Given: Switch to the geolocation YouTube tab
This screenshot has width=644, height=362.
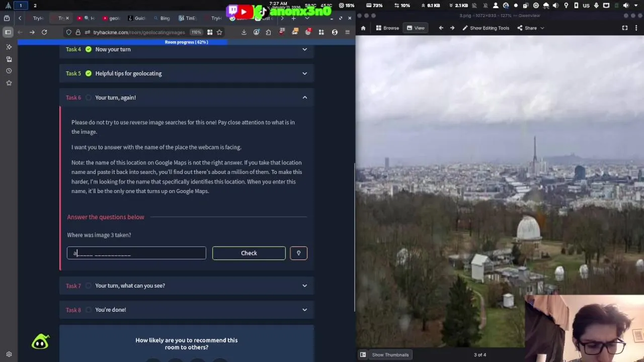Looking at the screenshot, I should (x=111, y=18).
